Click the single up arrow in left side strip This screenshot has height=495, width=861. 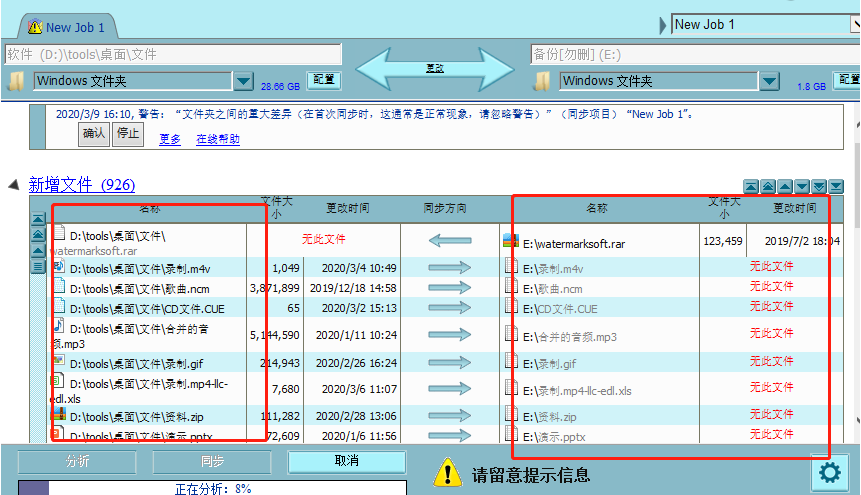[x=38, y=251]
